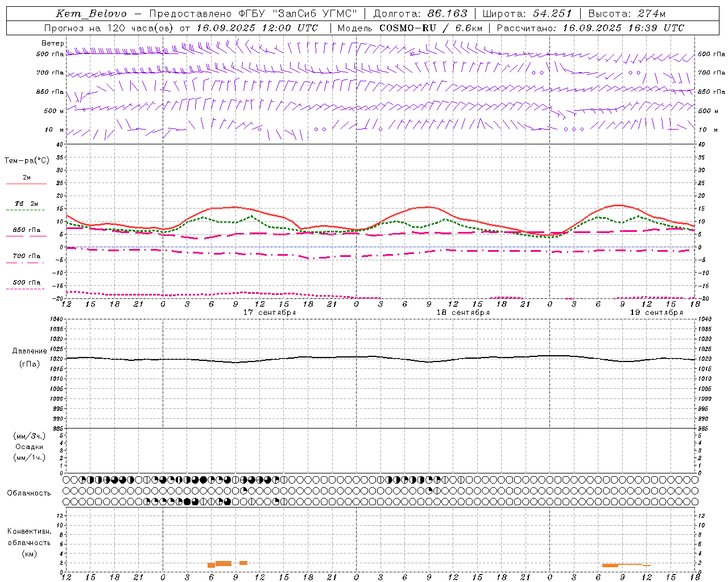Click the '(мм/3ч.)' precipitation unit label
The image size is (728, 582).
[x=30, y=436]
